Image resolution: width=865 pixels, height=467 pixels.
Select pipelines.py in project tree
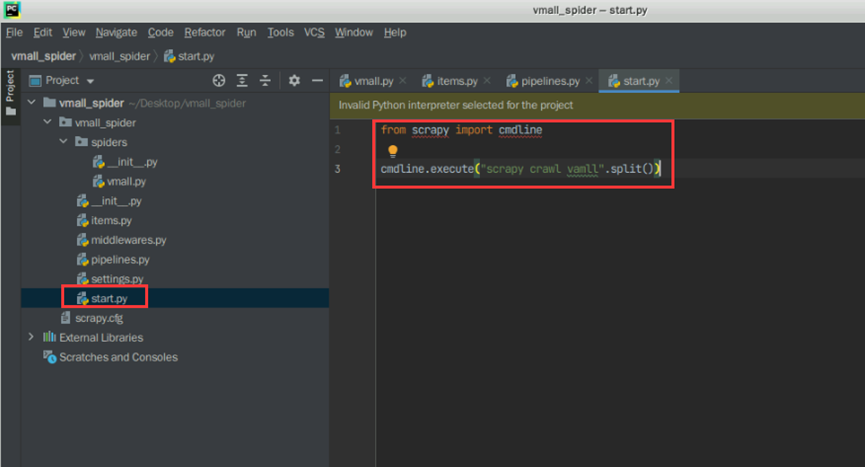coord(120,260)
